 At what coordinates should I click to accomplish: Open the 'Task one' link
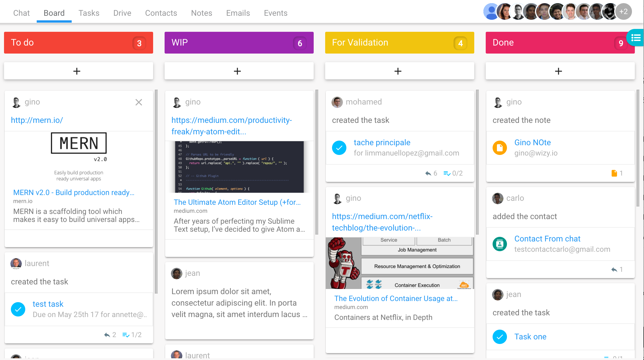530,337
